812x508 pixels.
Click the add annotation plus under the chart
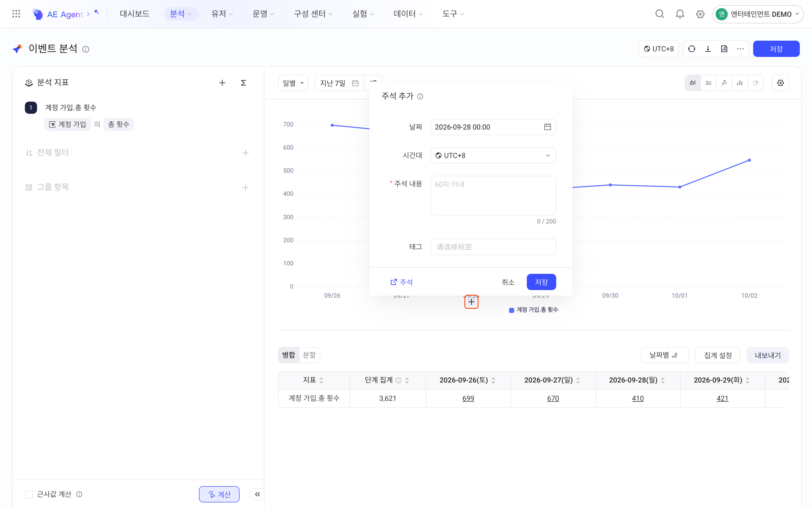point(471,302)
